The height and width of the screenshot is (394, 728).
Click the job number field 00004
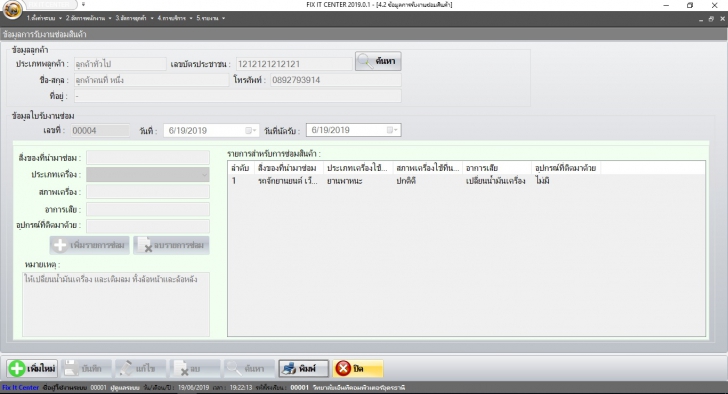point(100,130)
